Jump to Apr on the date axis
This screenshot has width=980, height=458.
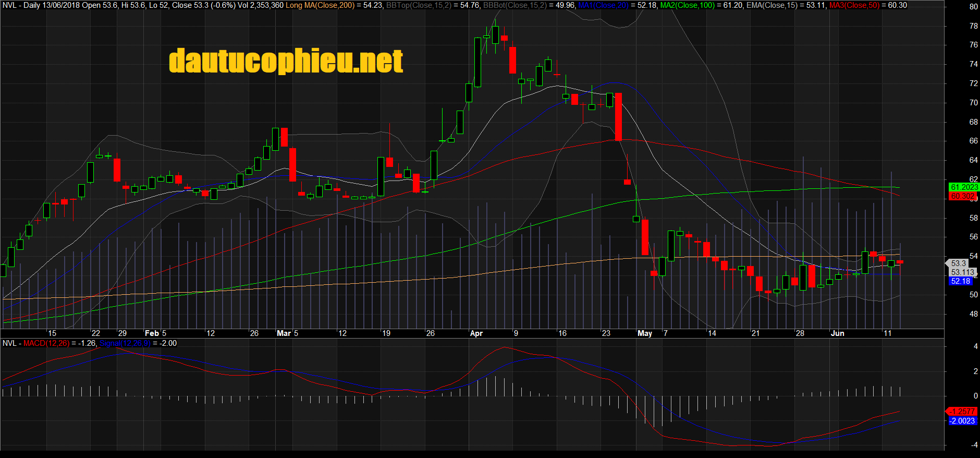476,333
